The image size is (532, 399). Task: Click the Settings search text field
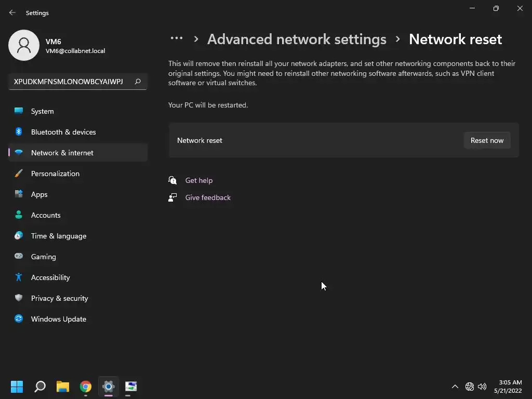[x=69, y=82]
